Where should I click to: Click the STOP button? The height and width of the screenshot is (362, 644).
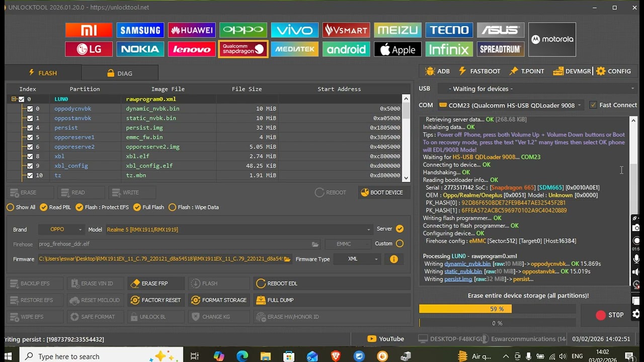coord(609,315)
